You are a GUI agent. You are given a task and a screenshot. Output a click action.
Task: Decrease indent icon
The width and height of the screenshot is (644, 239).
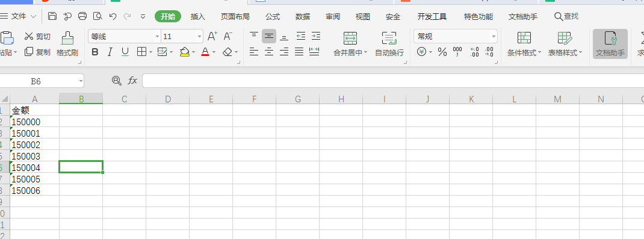click(301, 36)
